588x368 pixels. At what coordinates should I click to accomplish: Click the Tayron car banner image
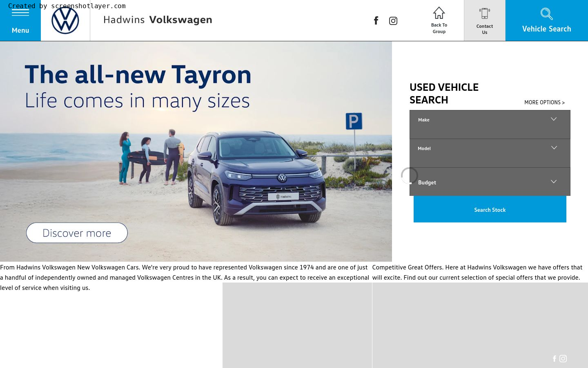click(196, 151)
